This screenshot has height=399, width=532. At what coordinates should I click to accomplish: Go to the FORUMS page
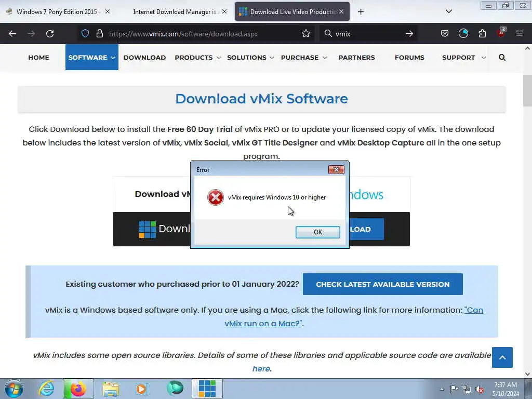(409, 57)
